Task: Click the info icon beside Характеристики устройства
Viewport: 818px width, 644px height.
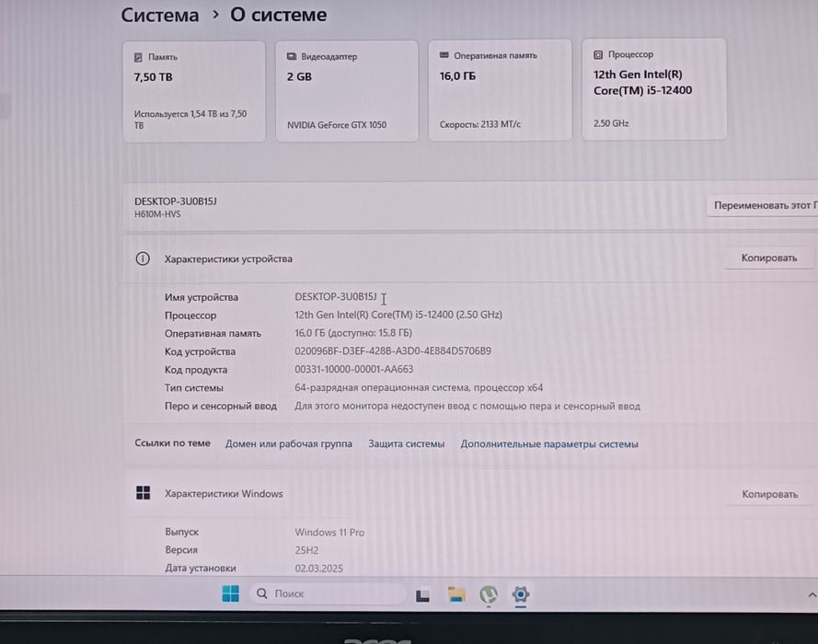Action: 143,259
